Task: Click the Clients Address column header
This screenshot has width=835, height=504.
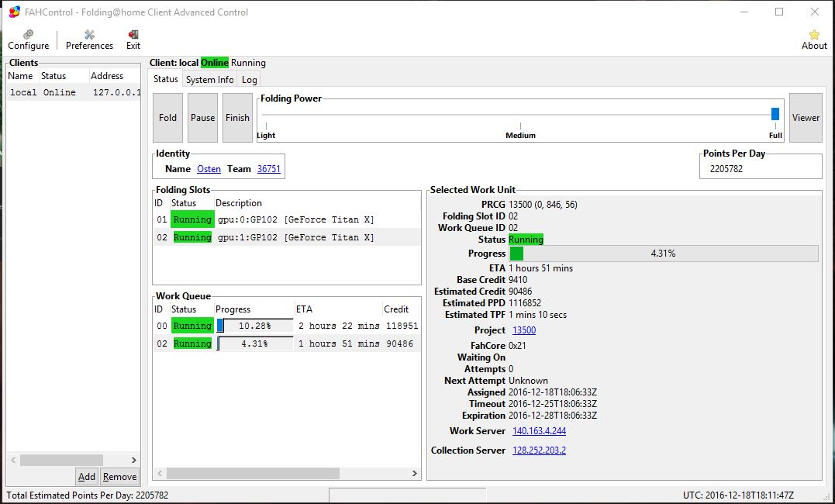Action: point(114,76)
